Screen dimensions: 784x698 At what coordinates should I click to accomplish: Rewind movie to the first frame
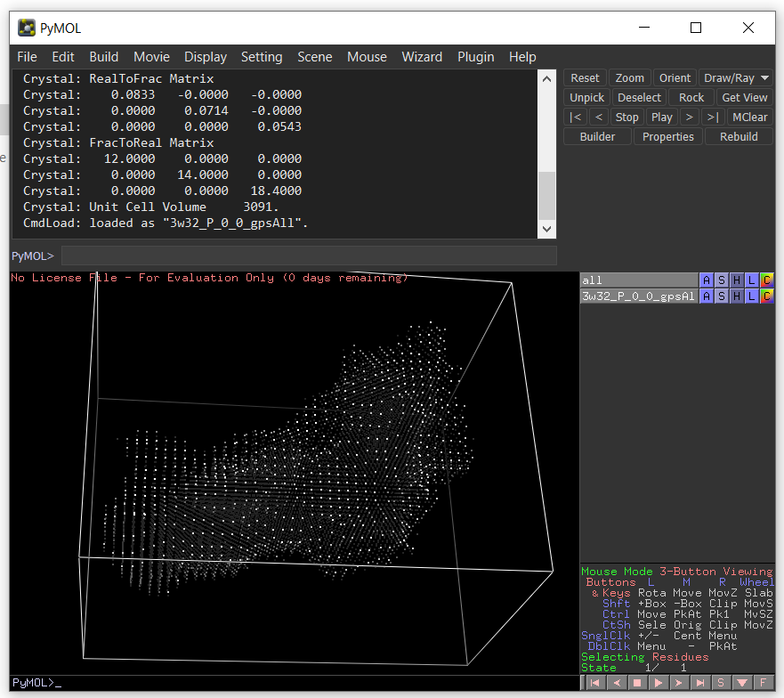[x=594, y=682]
